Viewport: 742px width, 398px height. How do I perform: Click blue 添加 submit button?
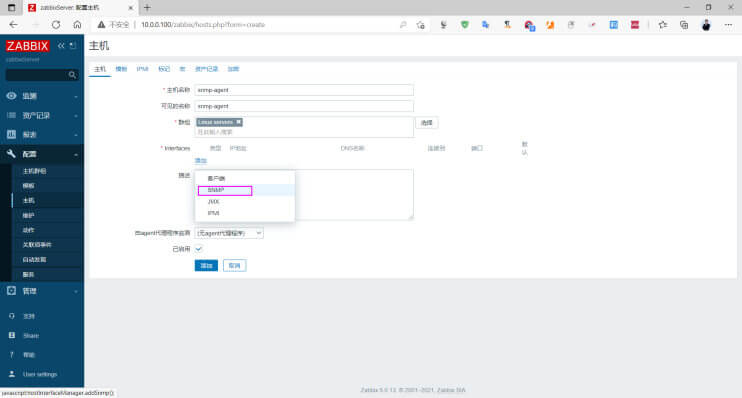(x=206, y=265)
